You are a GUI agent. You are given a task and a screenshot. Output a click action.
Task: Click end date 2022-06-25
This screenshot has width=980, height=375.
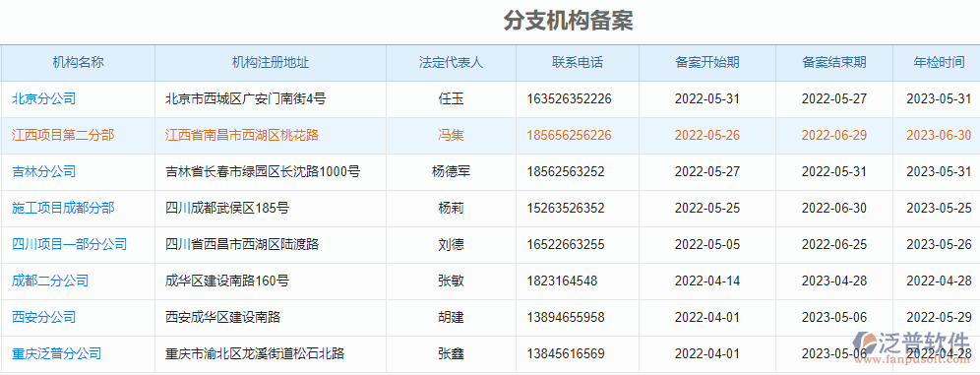(834, 244)
